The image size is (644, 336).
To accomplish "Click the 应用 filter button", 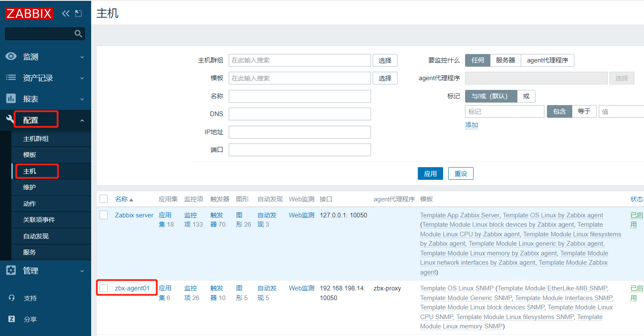I will [430, 173].
